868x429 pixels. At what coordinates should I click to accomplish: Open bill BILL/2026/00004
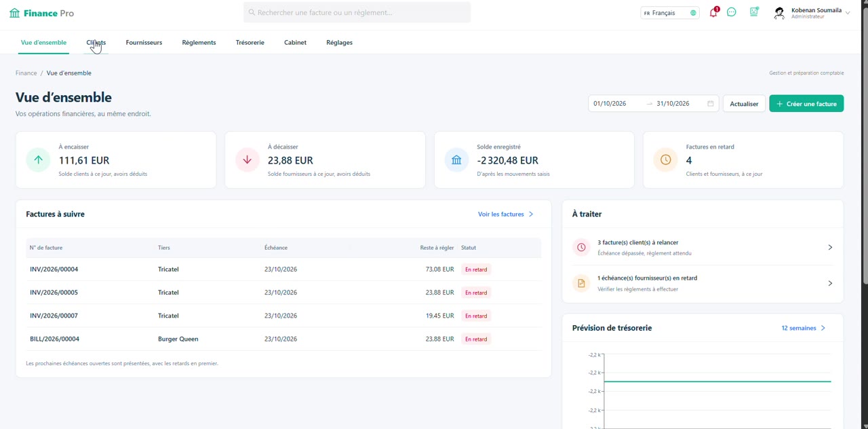point(54,339)
